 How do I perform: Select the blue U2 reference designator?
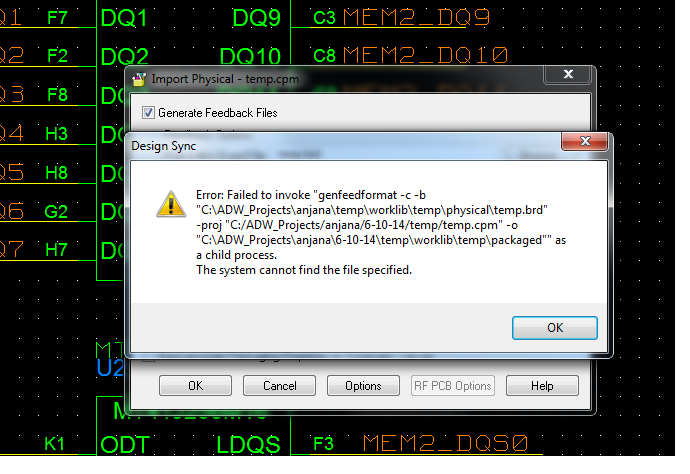(110, 368)
